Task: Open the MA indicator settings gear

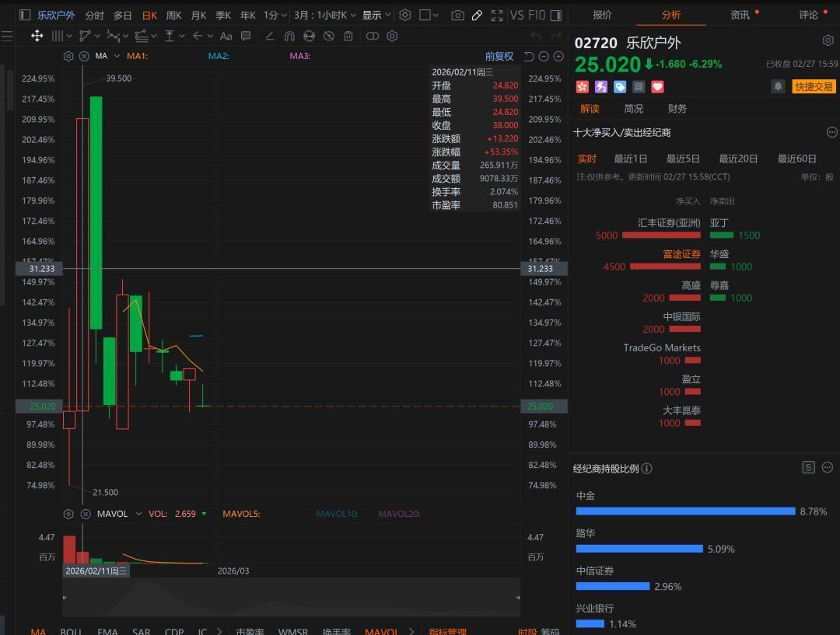Action: (x=68, y=56)
